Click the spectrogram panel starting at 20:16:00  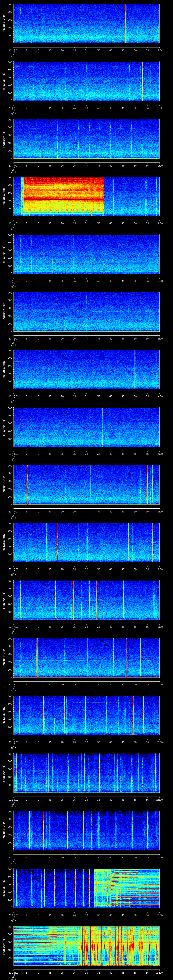[x=86, y=543]
